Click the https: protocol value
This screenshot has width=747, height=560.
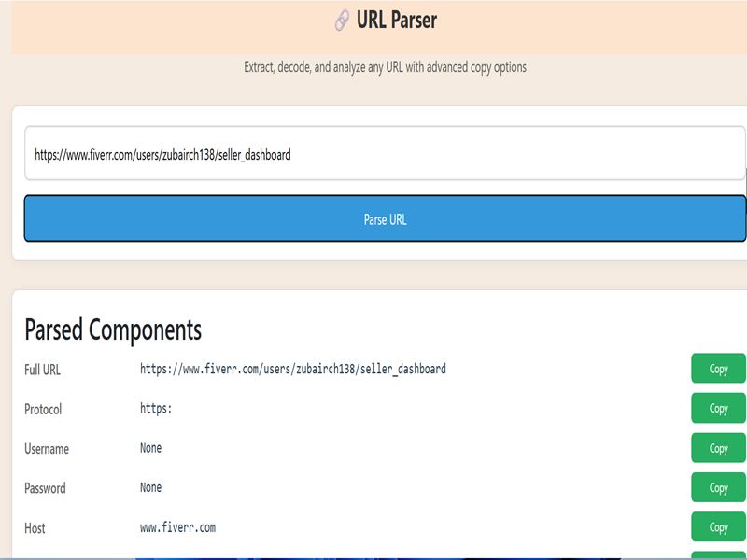[x=156, y=409]
